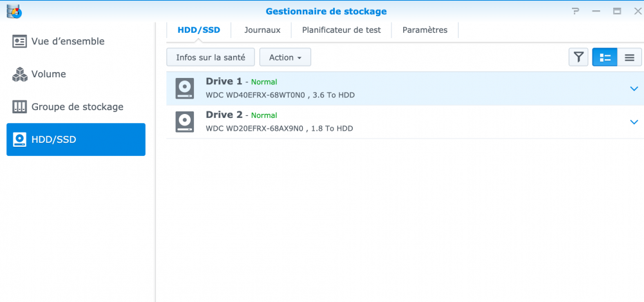Image resolution: width=644 pixels, height=302 pixels.
Task: Open Vue d'ensemble in the sidebar
Action: click(76, 41)
